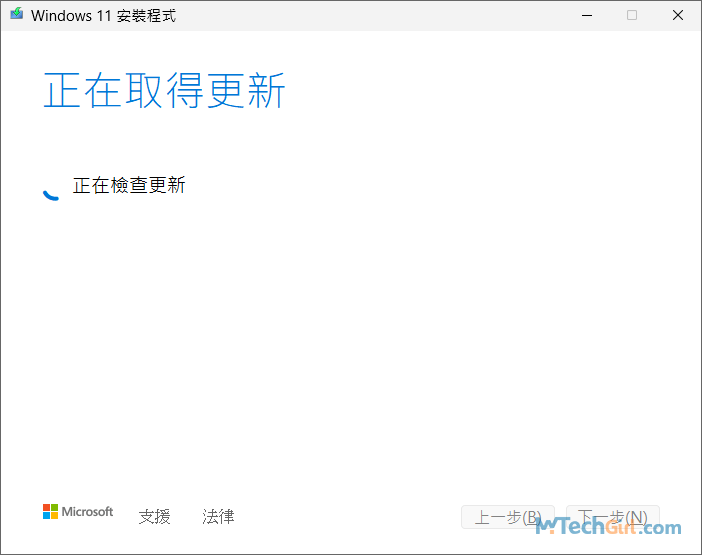Click the monitor icon in the watermark
This screenshot has width=702, height=555.
546,526
